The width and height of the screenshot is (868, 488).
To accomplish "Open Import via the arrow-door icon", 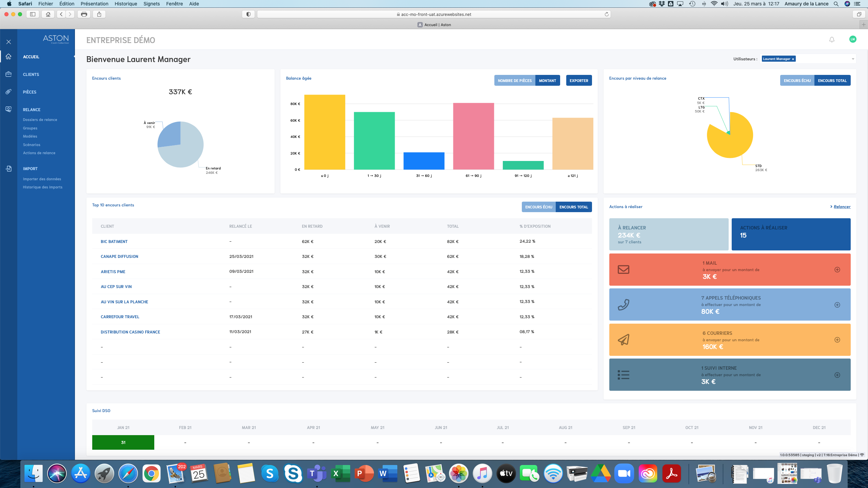I will (x=8, y=168).
